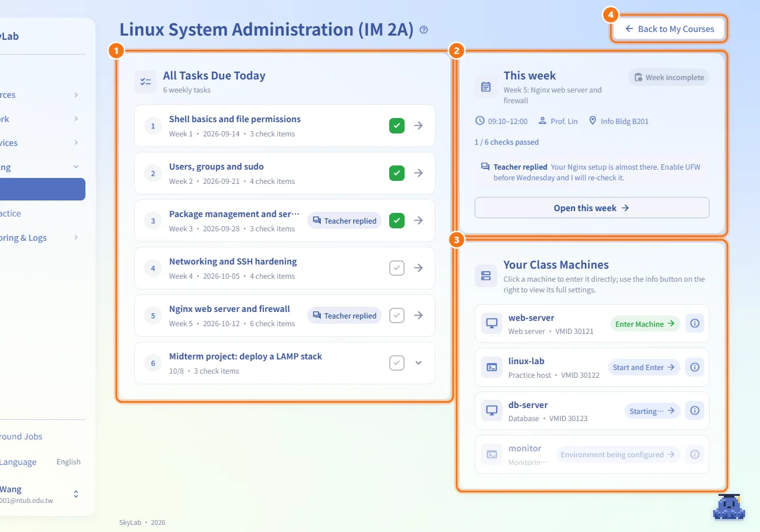This screenshot has height=532, width=760.
Task: Click '1 / 6 checks passed' progress text
Action: 507,142
